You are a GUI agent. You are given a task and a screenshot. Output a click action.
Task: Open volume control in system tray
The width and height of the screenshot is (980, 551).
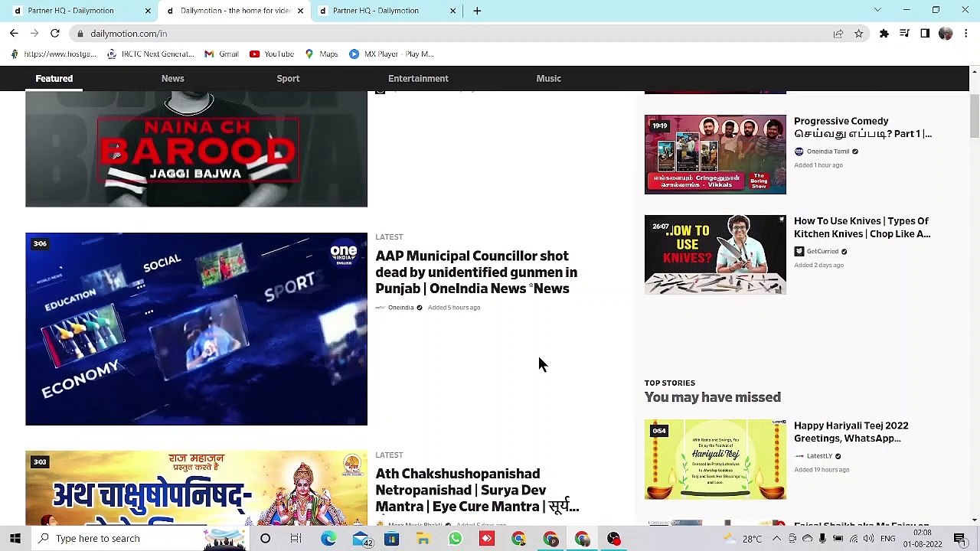pos(868,539)
